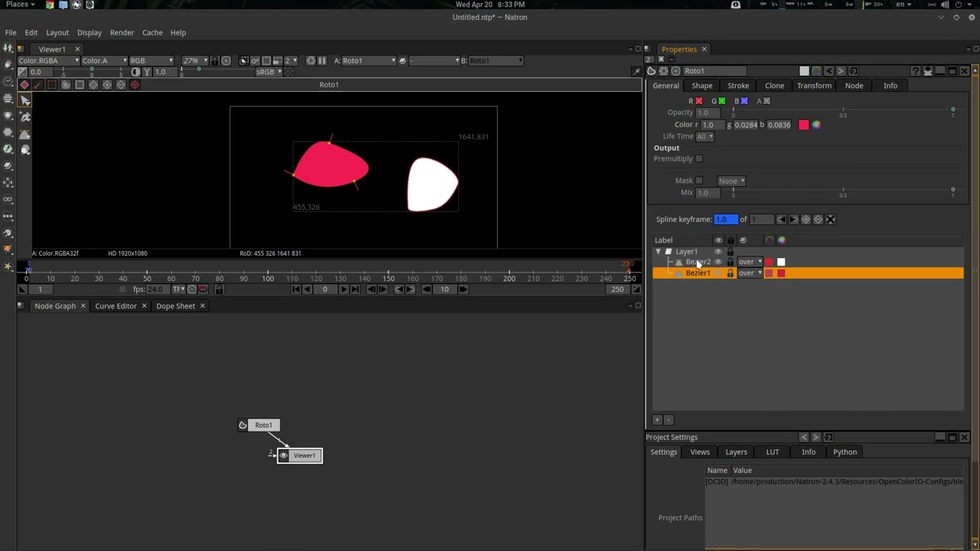Open the Life Time dropdown
980x551 pixels.
click(704, 136)
